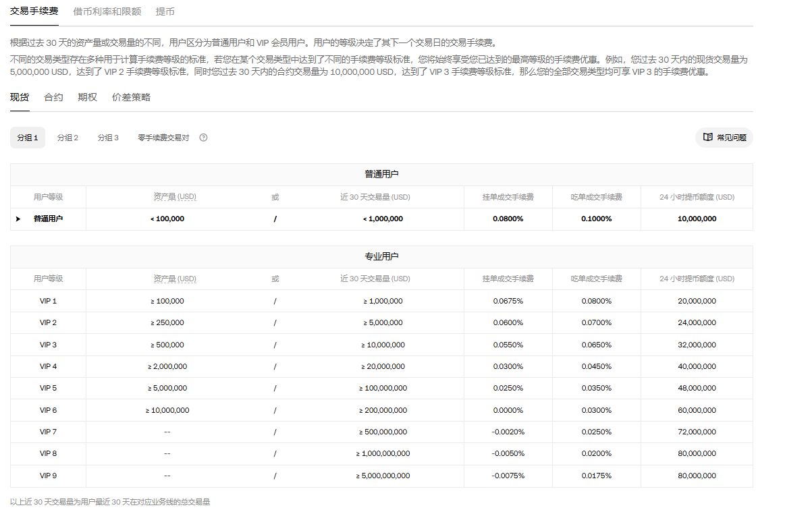The height and width of the screenshot is (516, 812).
Task: Click the question mark icon beside 零手续费交易对
Action: click(203, 138)
